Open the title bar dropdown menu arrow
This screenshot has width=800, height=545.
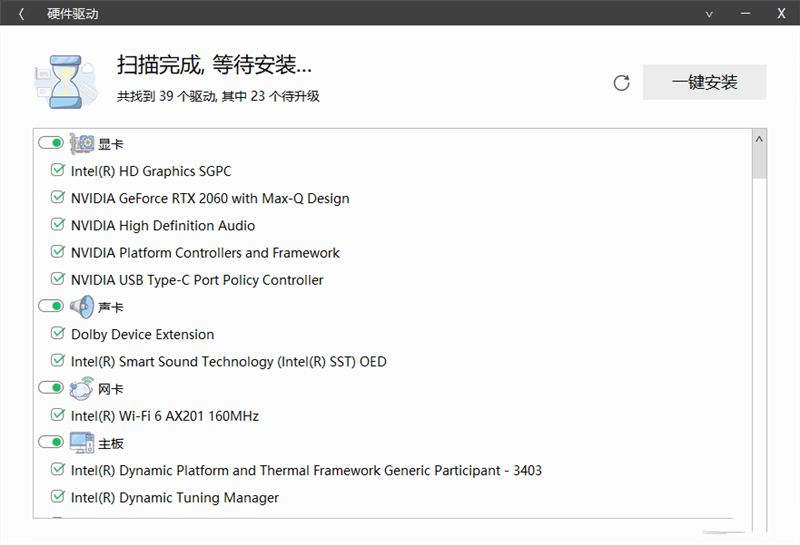[x=709, y=14]
